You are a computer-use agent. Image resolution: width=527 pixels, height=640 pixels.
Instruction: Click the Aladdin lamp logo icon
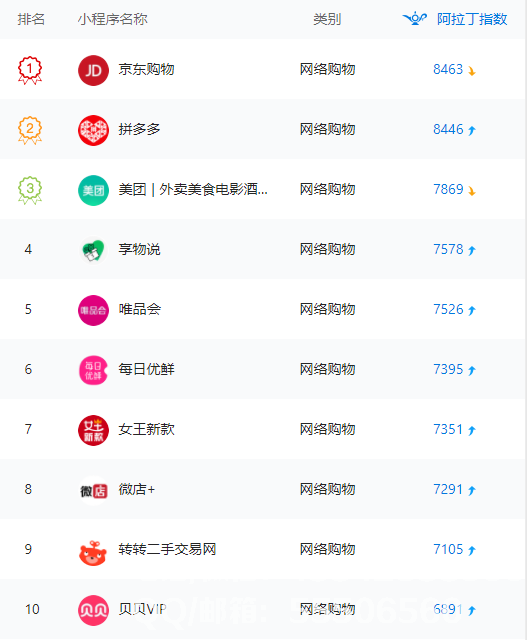pyautogui.click(x=415, y=19)
